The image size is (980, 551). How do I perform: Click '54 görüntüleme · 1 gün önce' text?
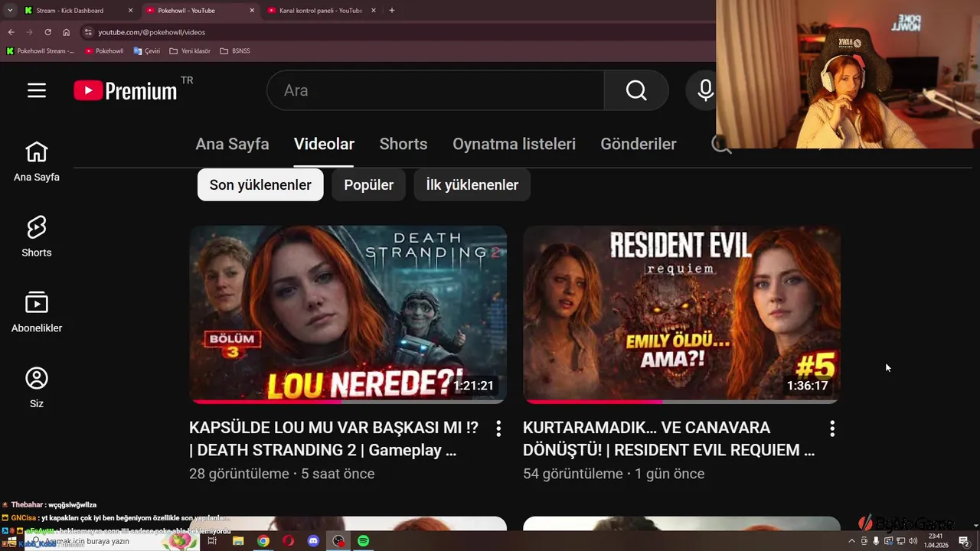click(x=613, y=474)
